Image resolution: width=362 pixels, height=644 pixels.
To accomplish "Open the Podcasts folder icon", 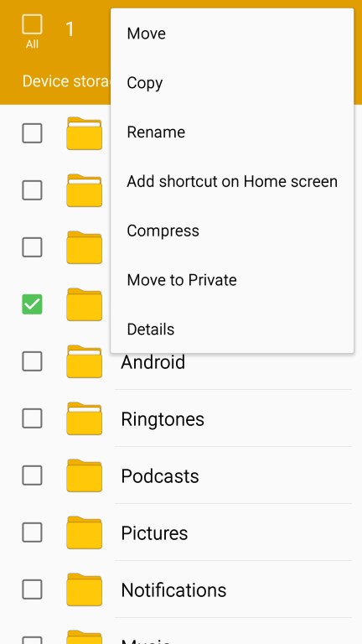I will tap(84, 475).
